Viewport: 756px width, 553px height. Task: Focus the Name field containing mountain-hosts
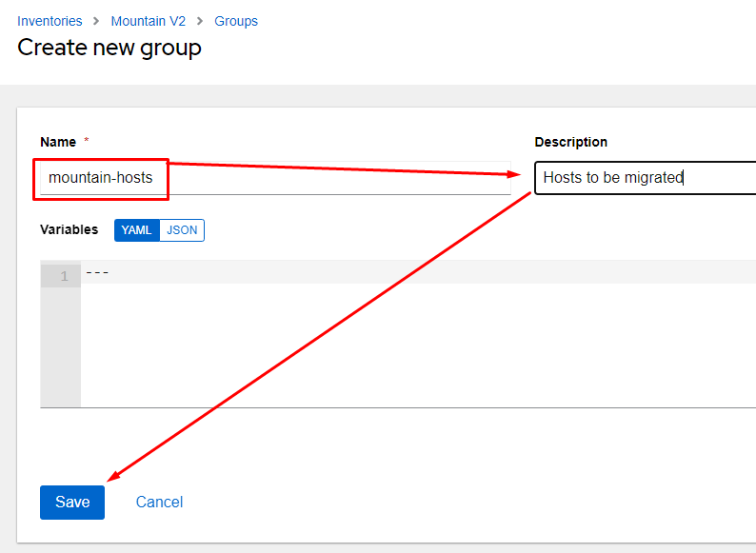[275, 178]
